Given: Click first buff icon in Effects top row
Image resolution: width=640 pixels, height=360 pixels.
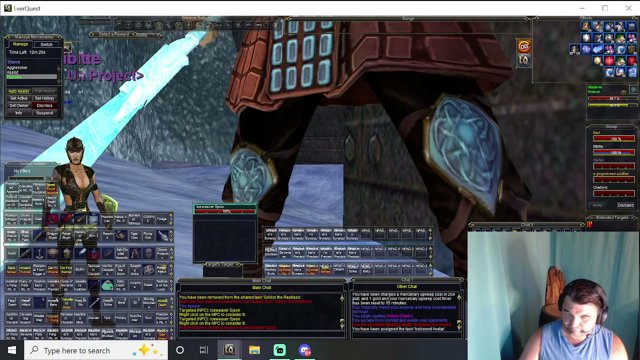Looking at the screenshot, I should [x=586, y=27].
